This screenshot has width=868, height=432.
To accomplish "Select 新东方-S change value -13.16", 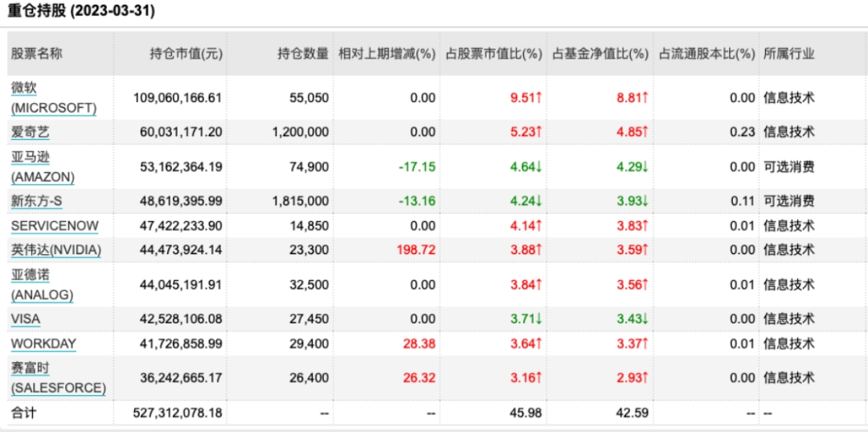I will click(x=417, y=202).
